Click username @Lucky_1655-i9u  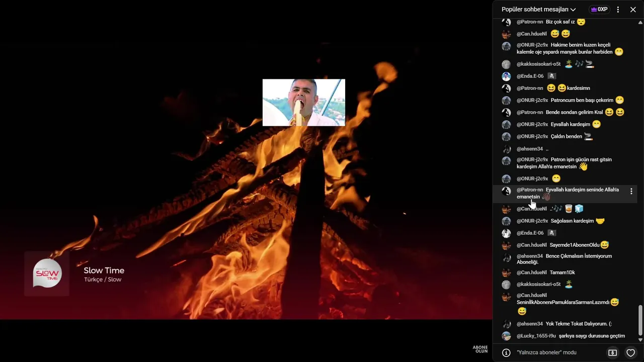[536, 336]
